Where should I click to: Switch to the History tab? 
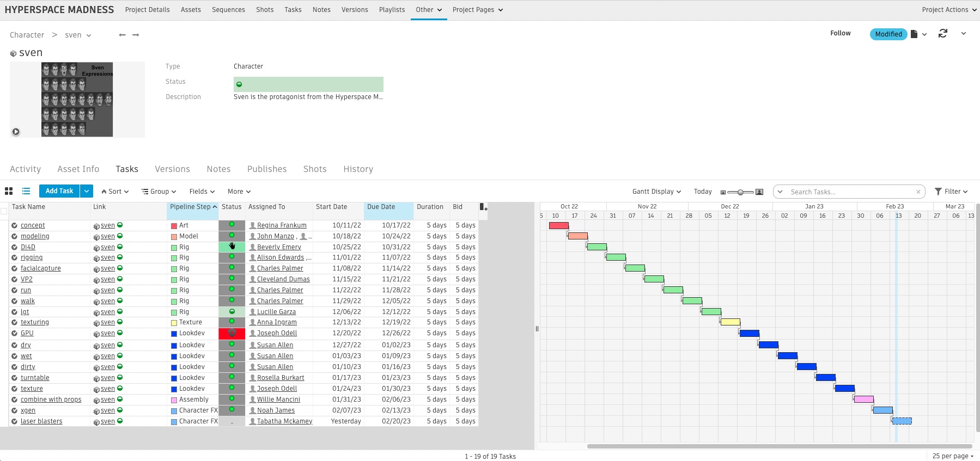358,169
